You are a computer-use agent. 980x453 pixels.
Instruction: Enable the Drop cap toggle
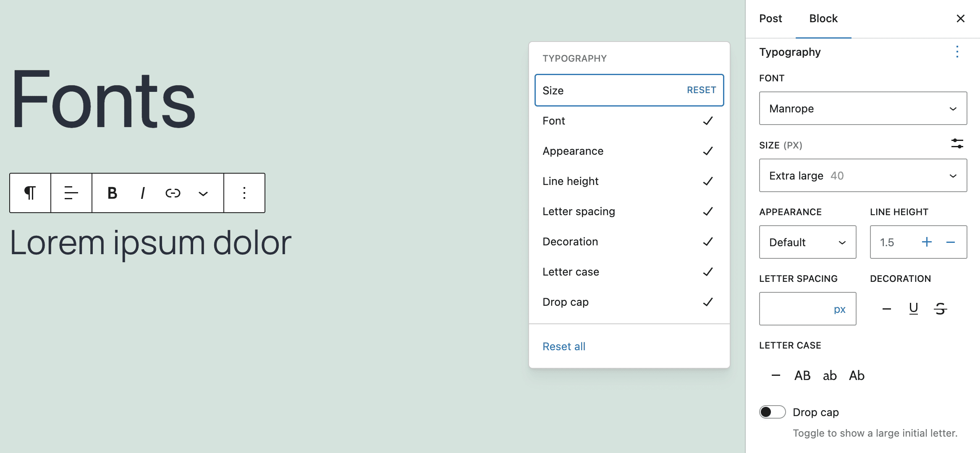pyautogui.click(x=772, y=412)
